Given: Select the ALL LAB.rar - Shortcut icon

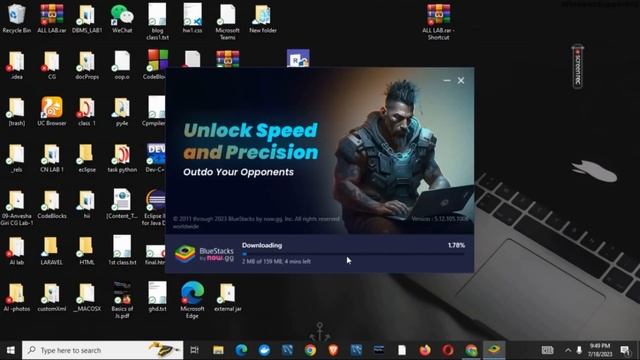Looking at the screenshot, I should pyautogui.click(x=438, y=21).
